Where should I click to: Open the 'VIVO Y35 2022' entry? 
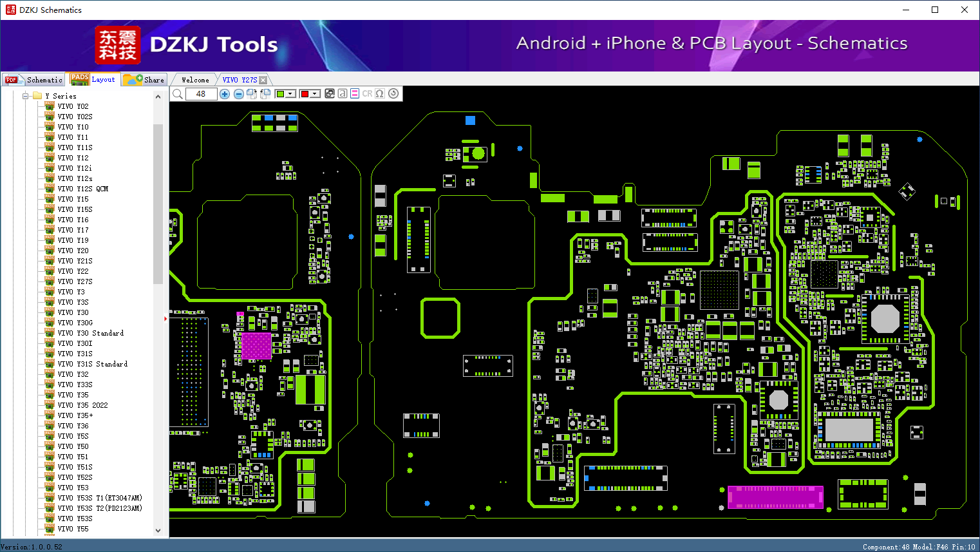click(83, 405)
